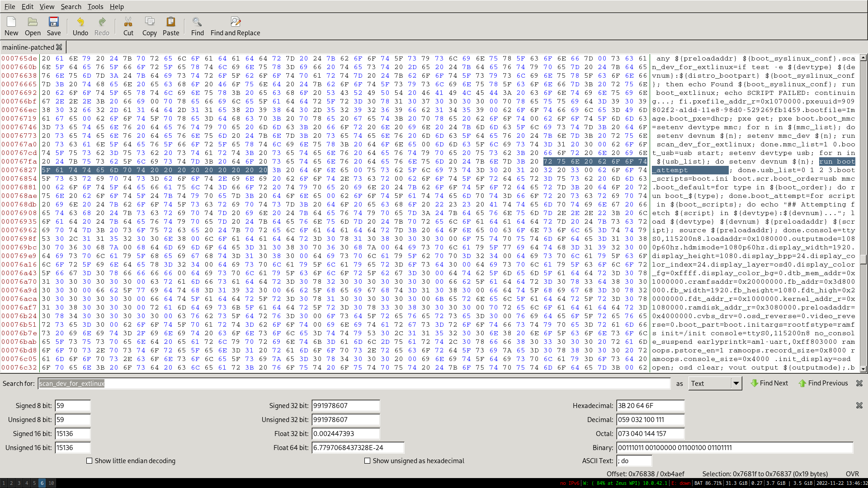
Task: Find next match with green arrow
Action: click(x=769, y=383)
